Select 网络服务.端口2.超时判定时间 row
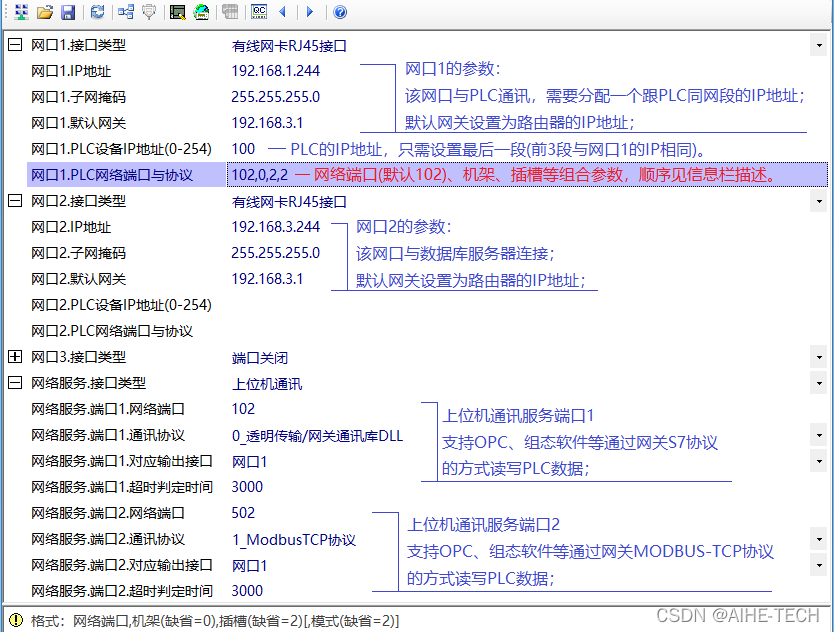 click(x=122, y=591)
